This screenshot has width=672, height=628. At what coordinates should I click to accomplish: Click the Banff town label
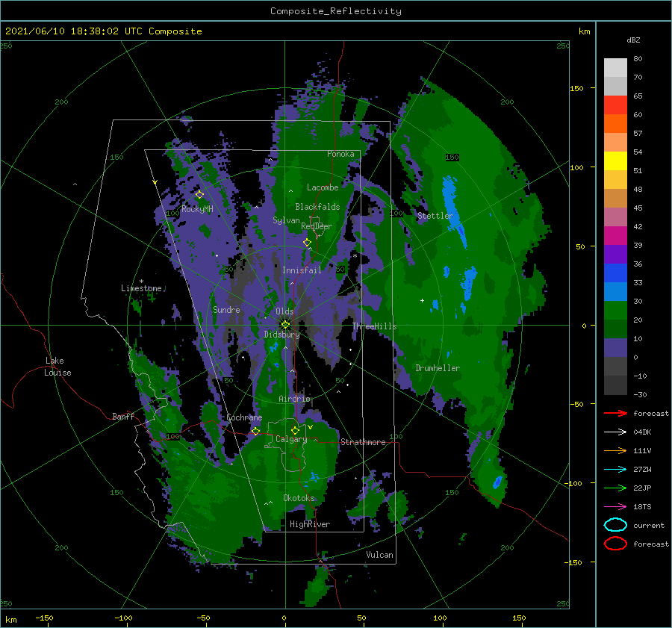123,416
